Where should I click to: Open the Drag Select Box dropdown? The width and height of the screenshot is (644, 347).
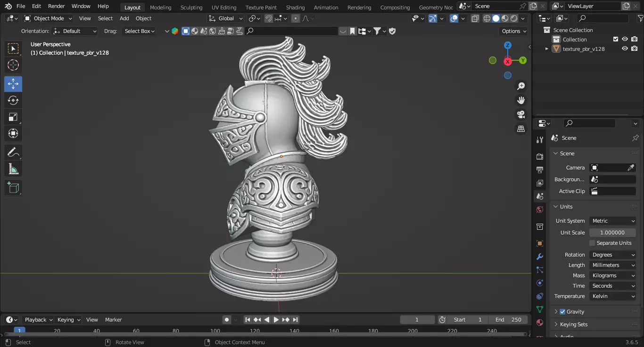coord(139,31)
